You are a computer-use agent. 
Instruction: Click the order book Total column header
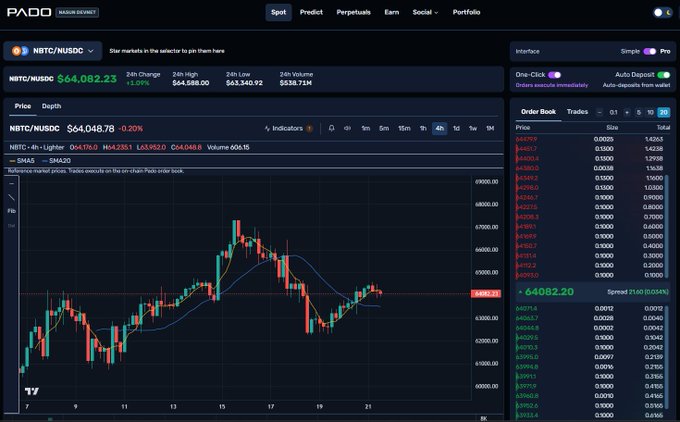pos(663,128)
